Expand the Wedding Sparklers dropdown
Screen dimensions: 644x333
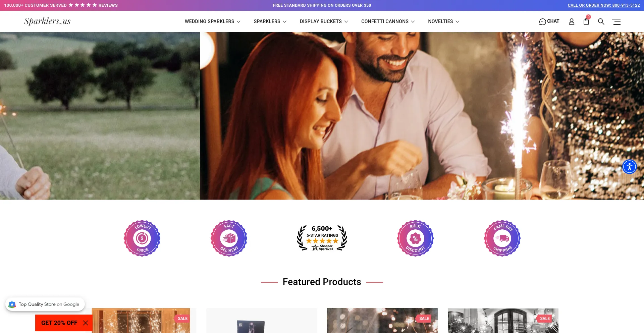pyautogui.click(x=212, y=21)
